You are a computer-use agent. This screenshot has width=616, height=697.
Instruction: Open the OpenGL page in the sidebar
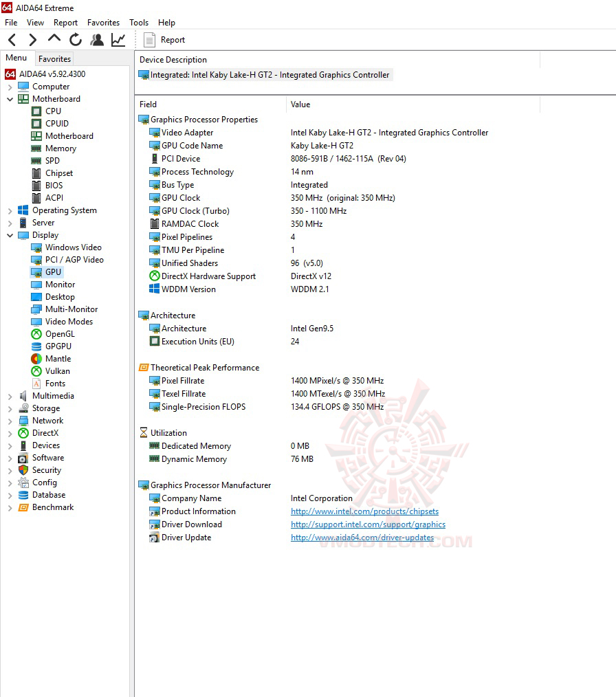(52, 333)
